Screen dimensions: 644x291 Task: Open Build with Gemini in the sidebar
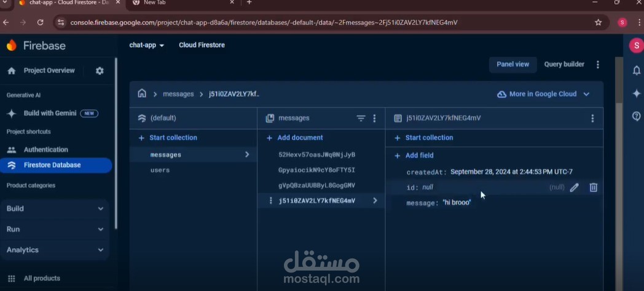point(50,113)
